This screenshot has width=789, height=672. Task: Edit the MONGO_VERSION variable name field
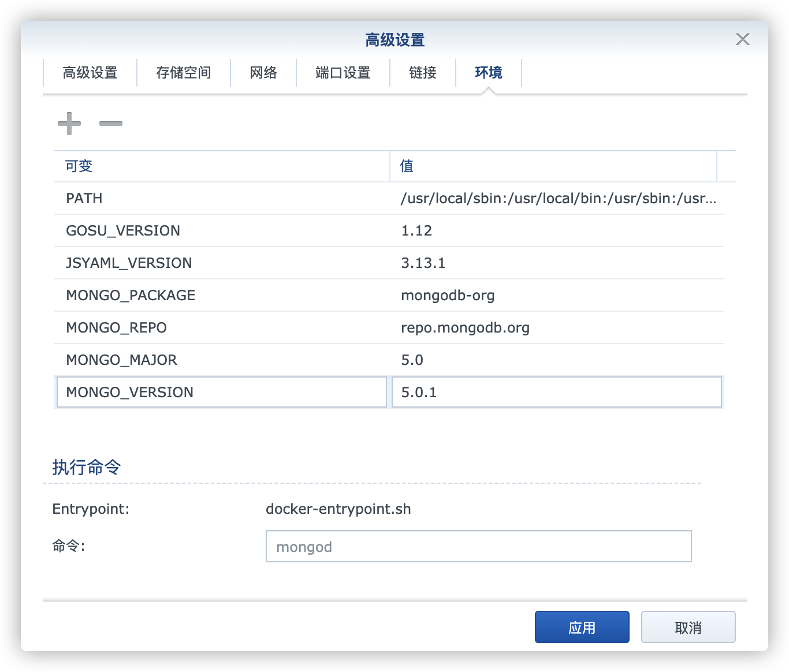[x=222, y=392]
